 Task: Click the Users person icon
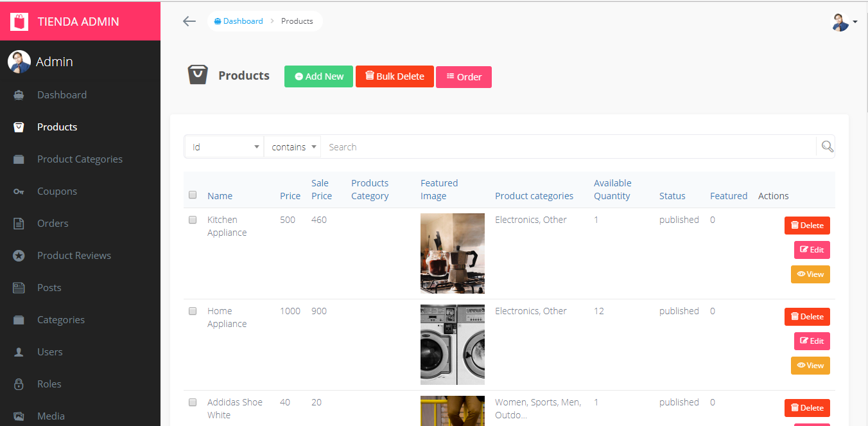click(19, 352)
